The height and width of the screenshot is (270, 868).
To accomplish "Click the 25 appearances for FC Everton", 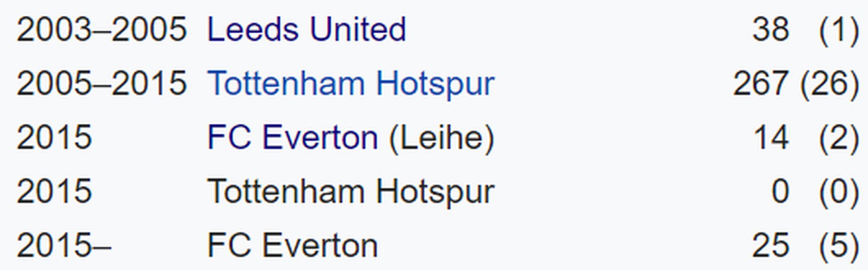I will point(770,246).
